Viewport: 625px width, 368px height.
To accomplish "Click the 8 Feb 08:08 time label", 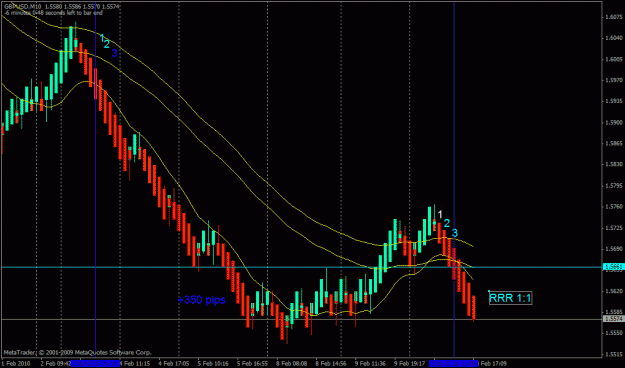I will pos(291,363).
